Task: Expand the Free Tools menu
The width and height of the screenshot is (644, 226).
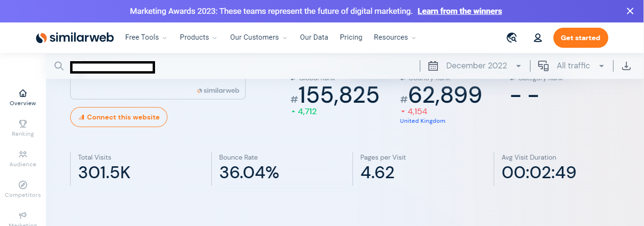Action: [x=145, y=37]
